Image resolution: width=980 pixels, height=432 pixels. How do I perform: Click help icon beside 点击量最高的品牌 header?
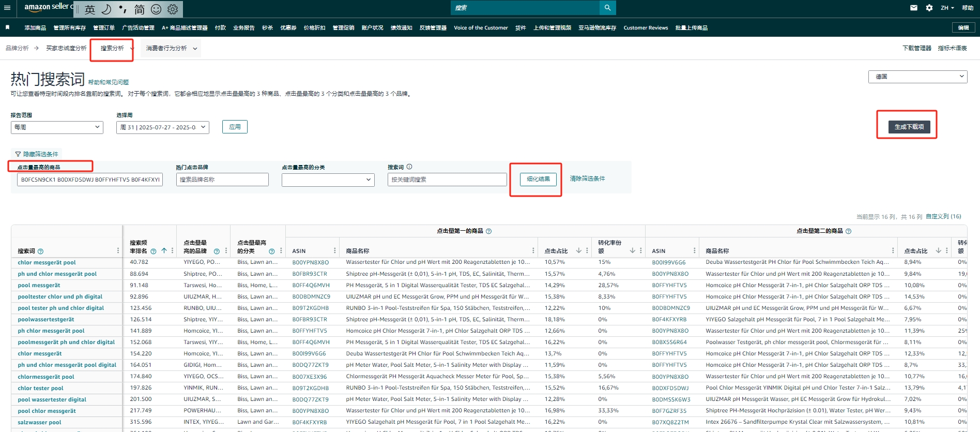(217, 251)
